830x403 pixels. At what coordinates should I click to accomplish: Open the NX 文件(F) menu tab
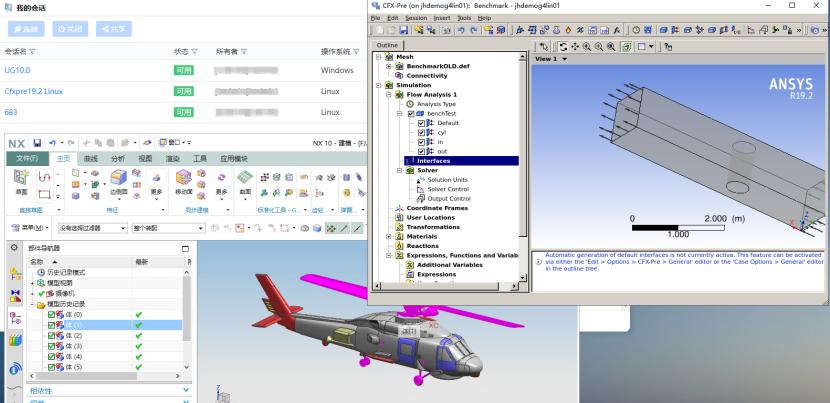click(x=27, y=158)
